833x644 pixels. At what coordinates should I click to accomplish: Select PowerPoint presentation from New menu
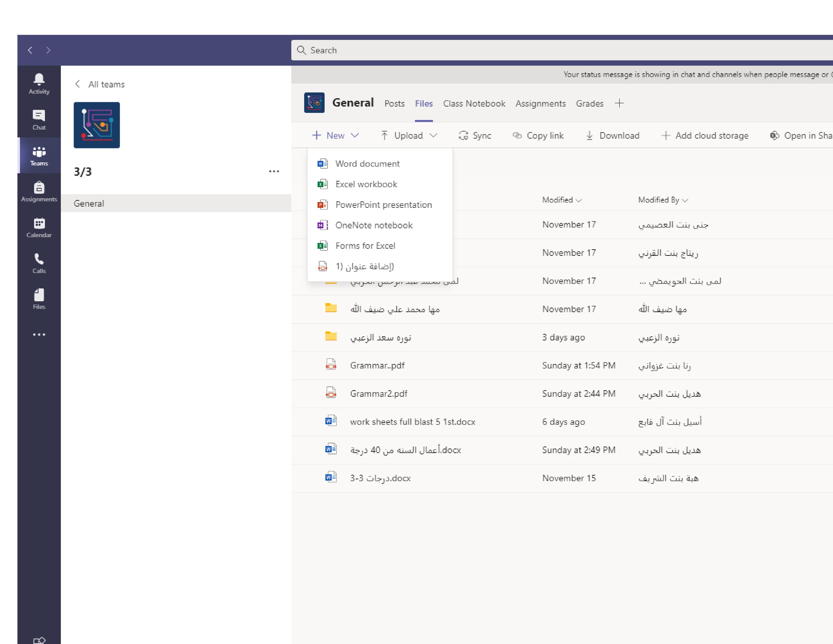[x=383, y=205]
